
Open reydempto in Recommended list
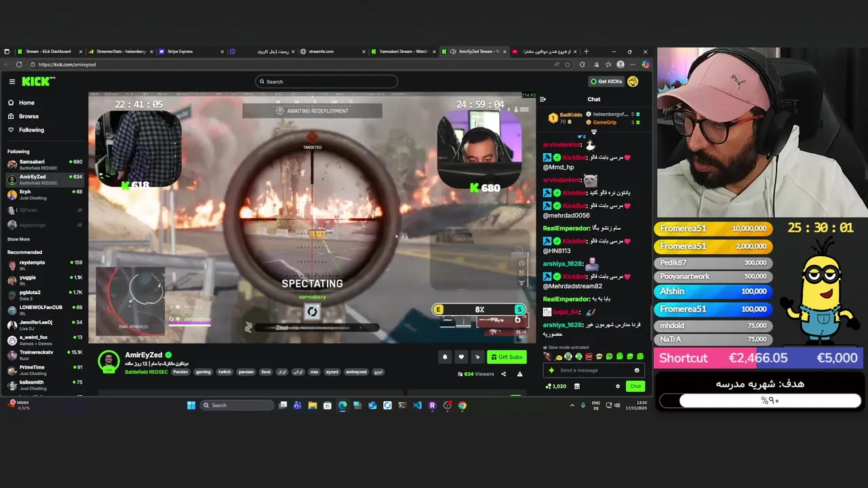click(44, 264)
